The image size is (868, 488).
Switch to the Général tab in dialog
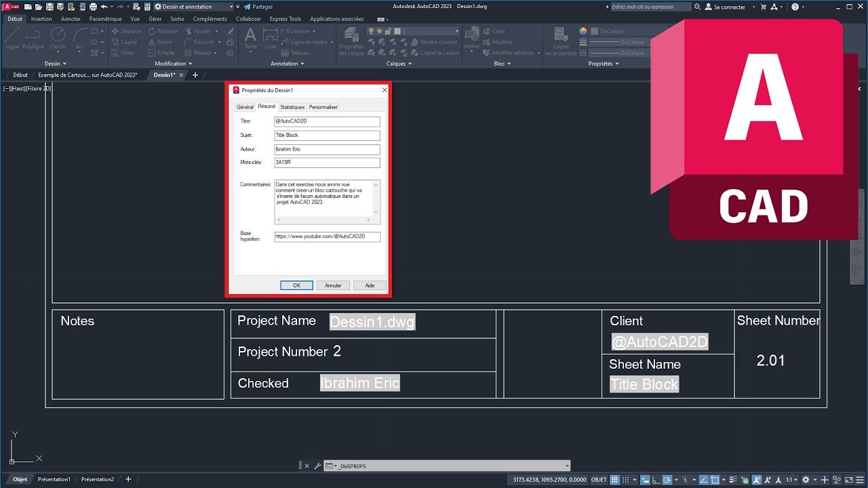coord(245,107)
